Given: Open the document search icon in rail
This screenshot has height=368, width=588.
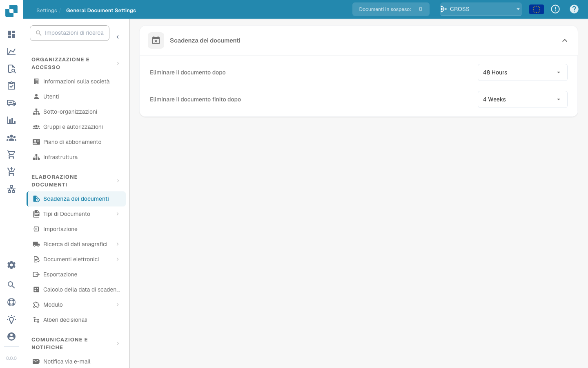Looking at the screenshot, I should [11, 69].
